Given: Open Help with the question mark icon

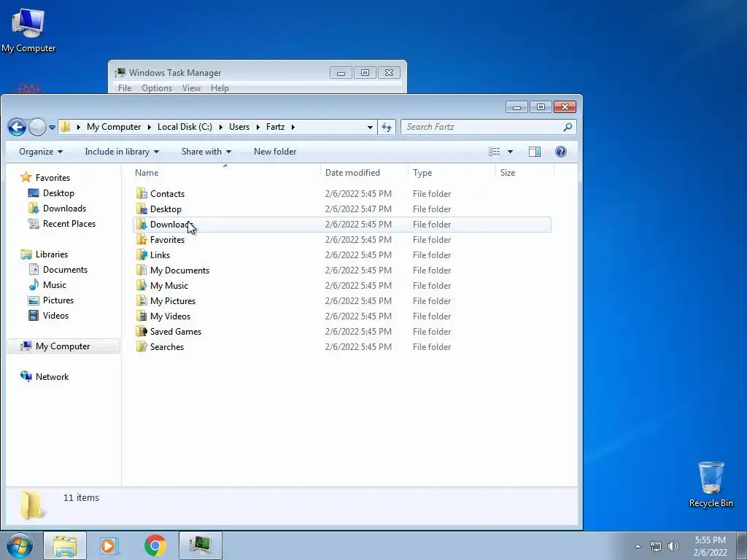Looking at the screenshot, I should click(x=561, y=152).
